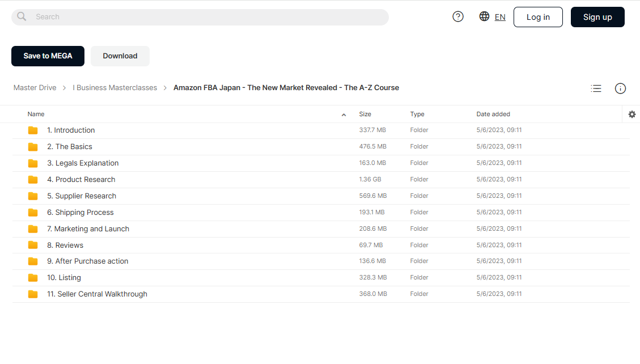Sort by the Name column header
Viewport: 640px width, 364px height.
(x=36, y=115)
